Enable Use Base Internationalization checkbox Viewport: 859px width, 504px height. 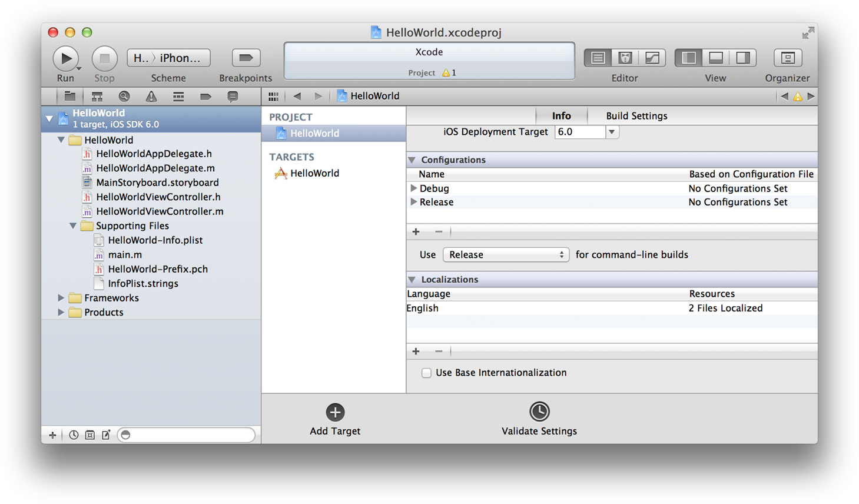coord(426,373)
